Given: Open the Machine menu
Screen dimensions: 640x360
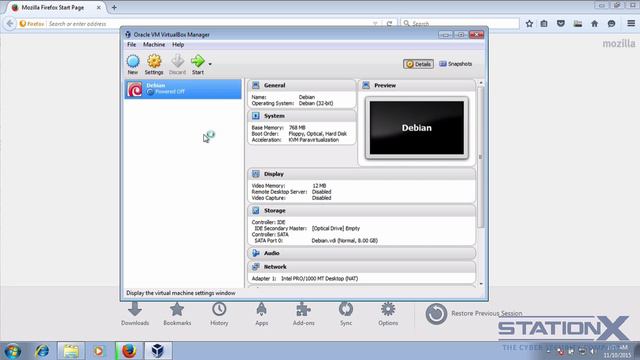Looking at the screenshot, I should (154, 44).
